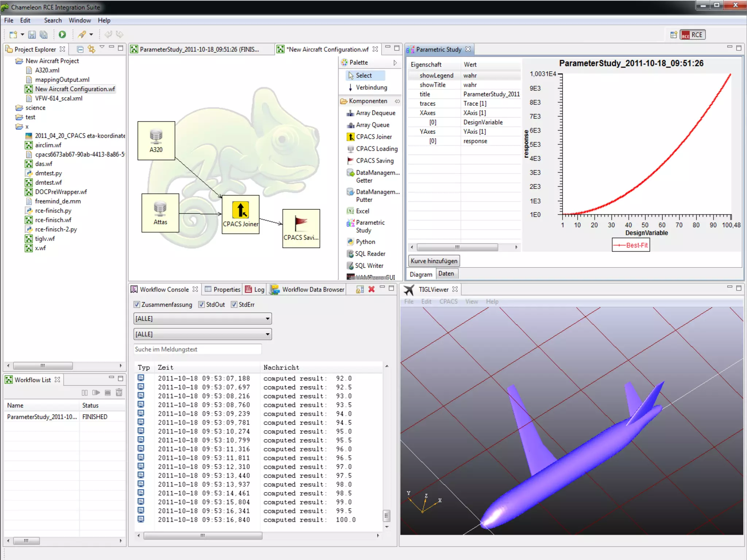This screenshot has width=747, height=560.
Task: Select the CPACS Loading component
Action: click(x=372, y=149)
